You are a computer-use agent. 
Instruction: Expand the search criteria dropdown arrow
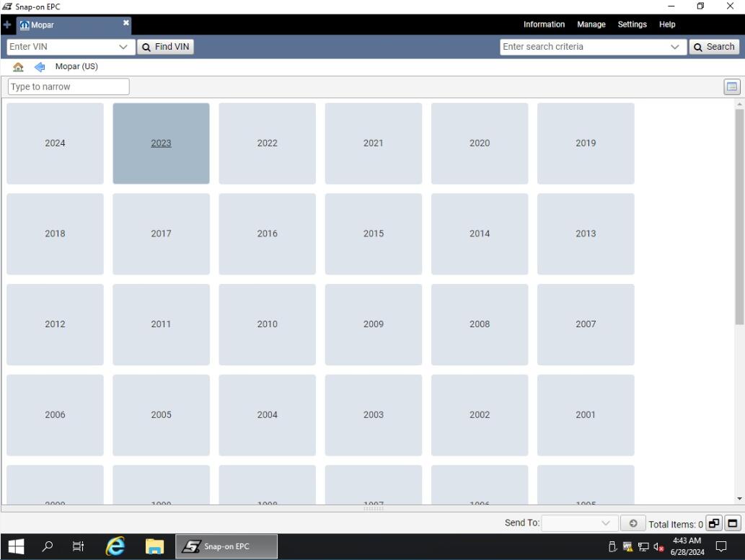pyautogui.click(x=674, y=47)
